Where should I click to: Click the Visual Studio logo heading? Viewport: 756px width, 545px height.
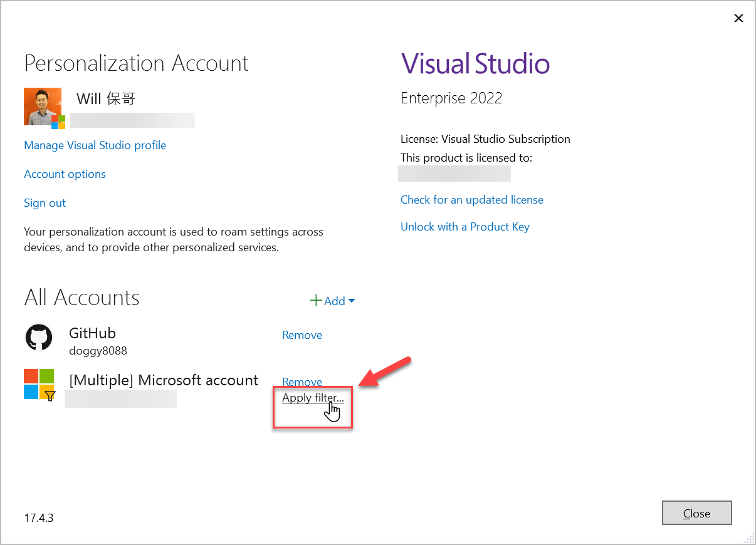click(475, 63)
